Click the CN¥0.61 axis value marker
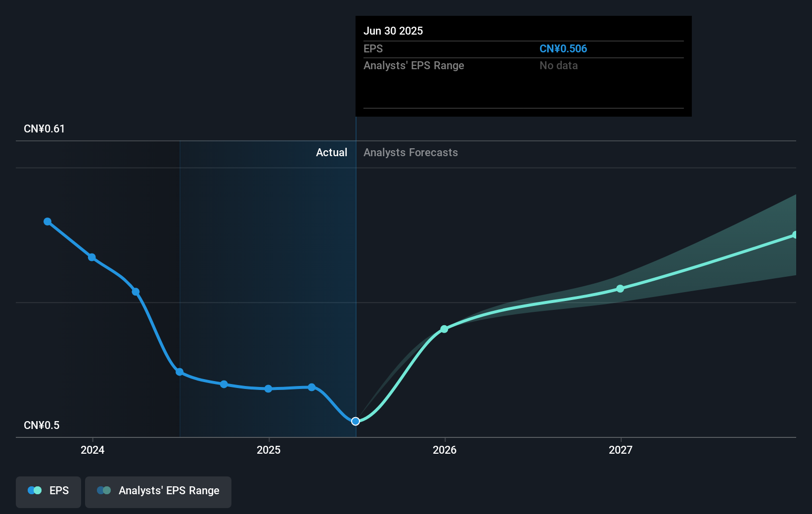The height and width of the screenshot is (514, 812). point(43,128)
